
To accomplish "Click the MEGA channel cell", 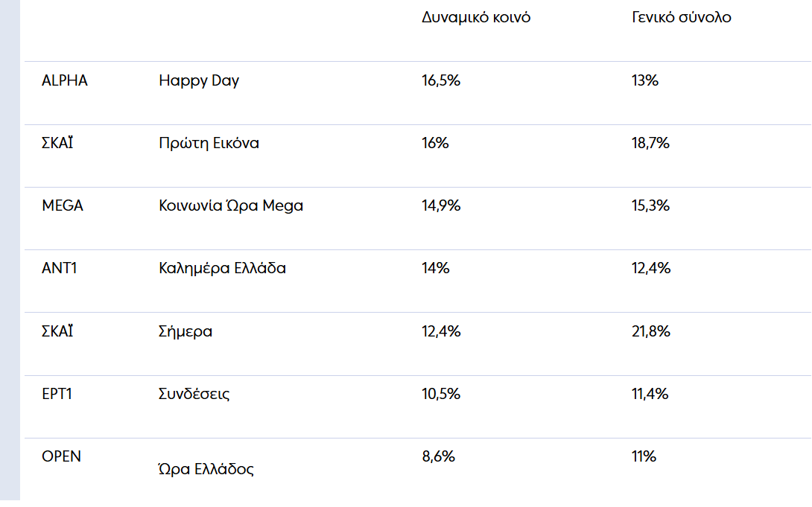I will (x=63, y=205).
